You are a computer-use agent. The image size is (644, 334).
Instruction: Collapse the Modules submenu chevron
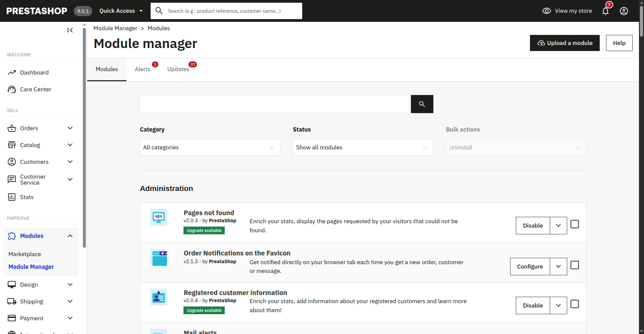click(x=70, y=236)
